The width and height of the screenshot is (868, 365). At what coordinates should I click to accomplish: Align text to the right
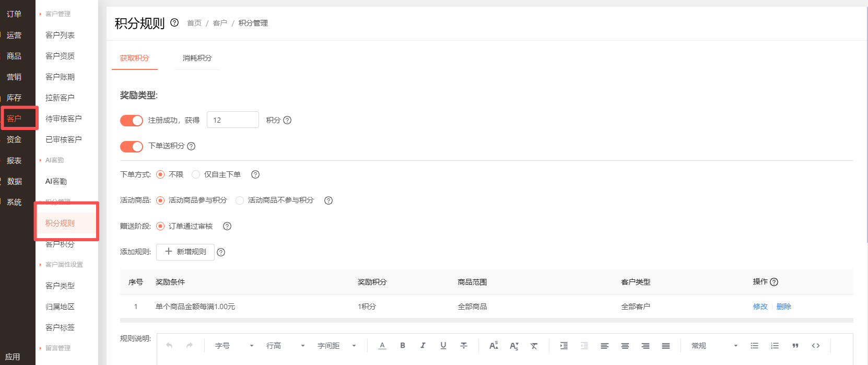pos(646,346)
